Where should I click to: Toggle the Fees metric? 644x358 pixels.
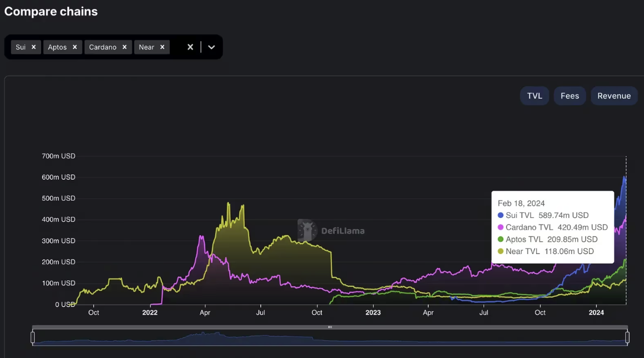click(569, 96)
